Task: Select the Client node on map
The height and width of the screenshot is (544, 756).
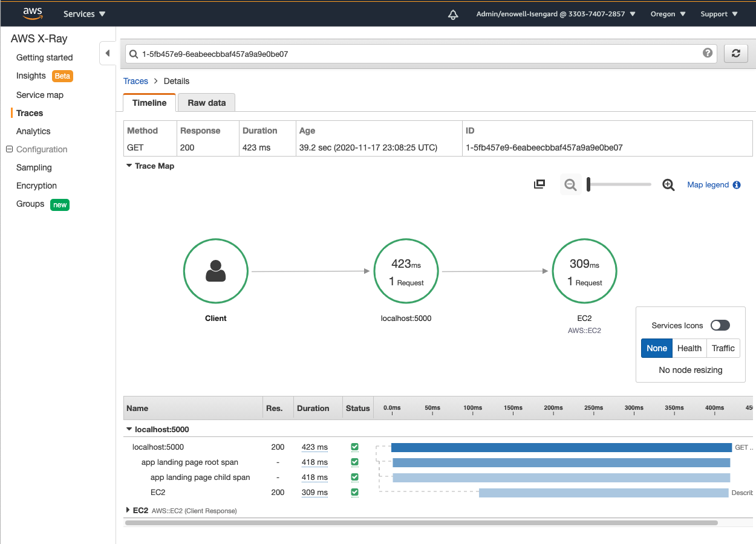Action: 216,271
